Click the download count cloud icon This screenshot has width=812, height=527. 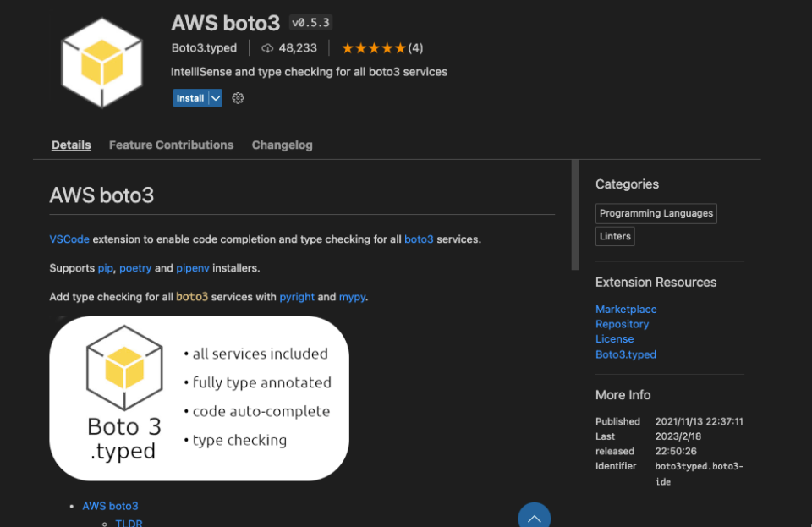[267, 48]
